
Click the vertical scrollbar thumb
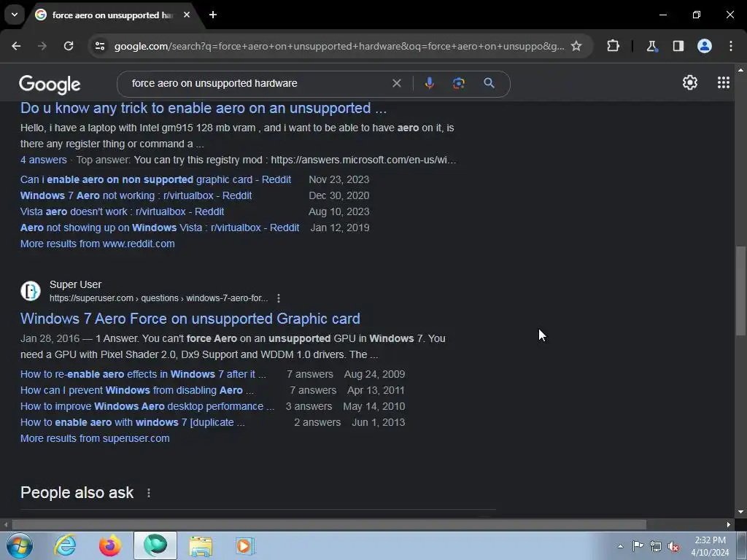(740, 291)
